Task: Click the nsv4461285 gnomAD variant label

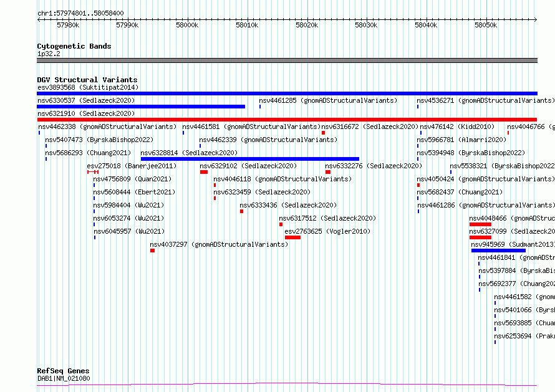Action: coord(328,100)
